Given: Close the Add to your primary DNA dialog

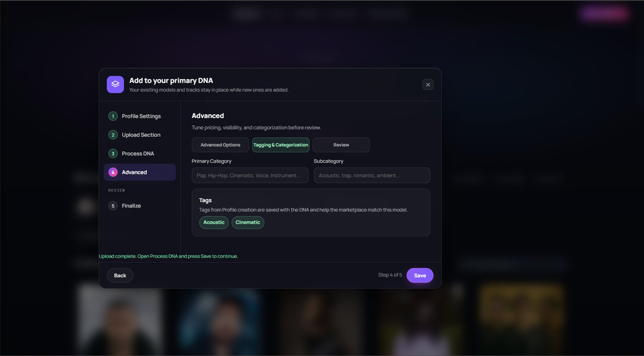Looking at the screenshot, I should [428, 84].
